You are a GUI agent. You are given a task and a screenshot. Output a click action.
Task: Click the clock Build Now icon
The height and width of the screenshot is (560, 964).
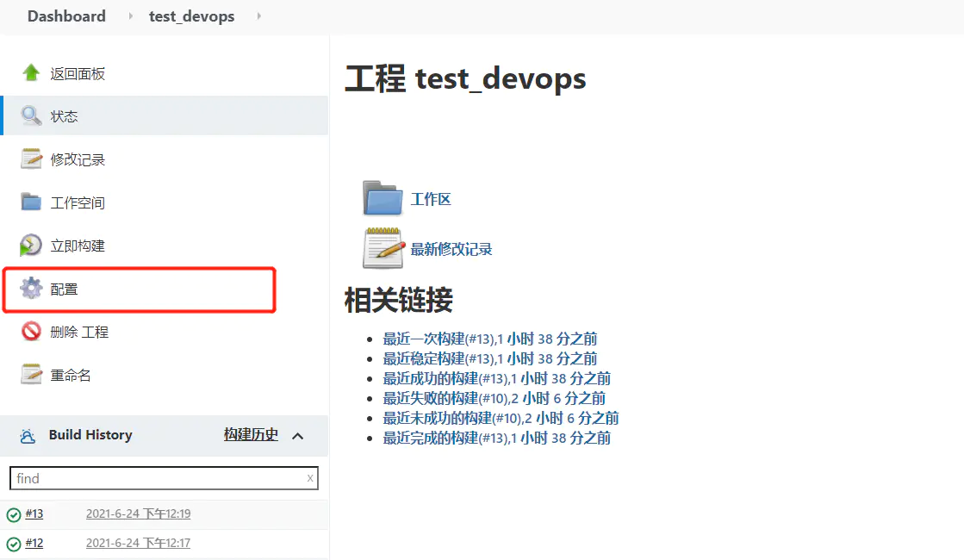(x=31, y=246)
